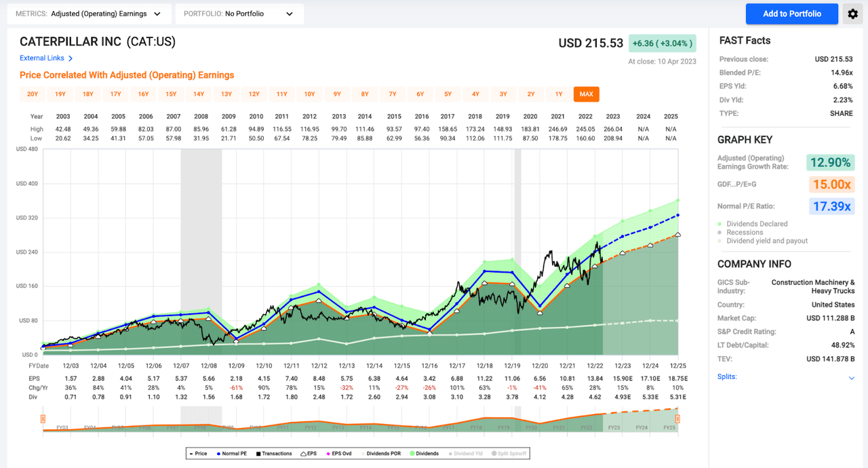The height and width of the screenshot is (468, 868).
Task: Select the 17Y time range
Action: 116,94
